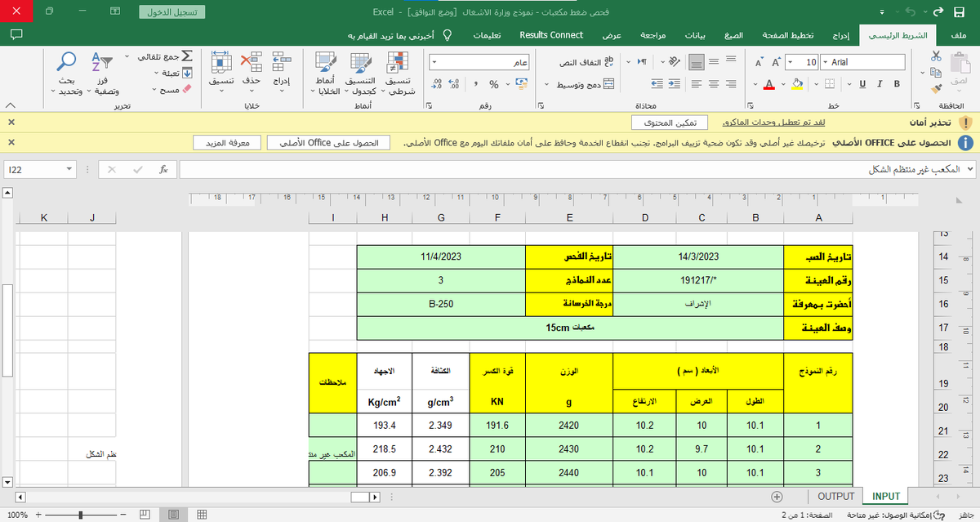
Task: Click the Cell Styles (أنماط الخلايا) icon
Action: click(x=325, y=62)
